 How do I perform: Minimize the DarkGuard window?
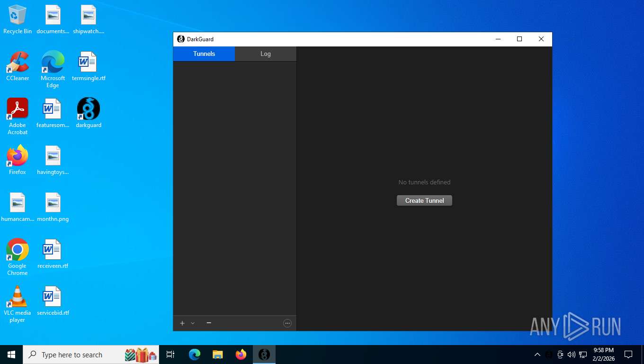point(498,39)
